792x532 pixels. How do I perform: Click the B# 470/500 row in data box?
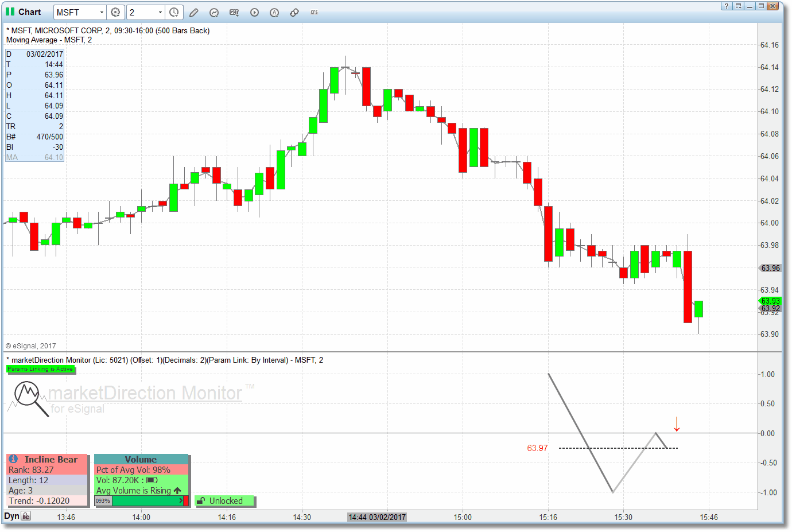[x=34, y=137]
